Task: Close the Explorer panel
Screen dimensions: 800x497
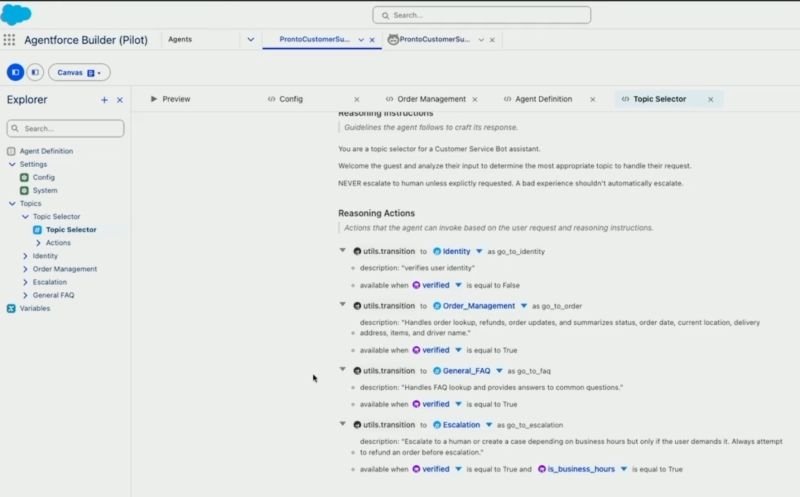Action: [120, 100]
